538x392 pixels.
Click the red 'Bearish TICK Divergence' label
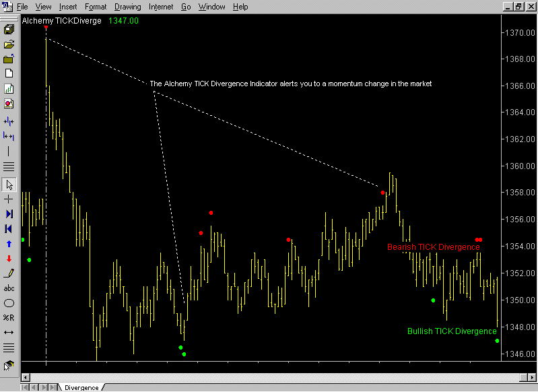434,247
